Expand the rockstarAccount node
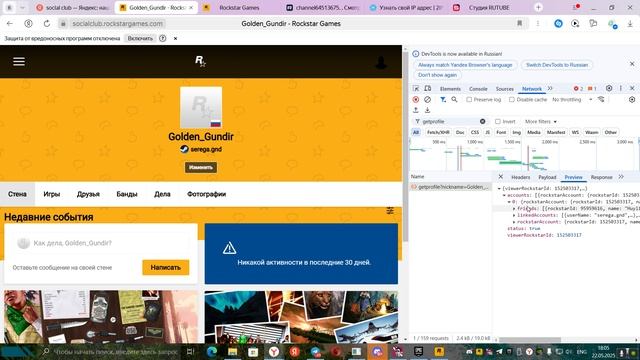The width and height of the screenshot is (640, 360). (x=514, y=222)
